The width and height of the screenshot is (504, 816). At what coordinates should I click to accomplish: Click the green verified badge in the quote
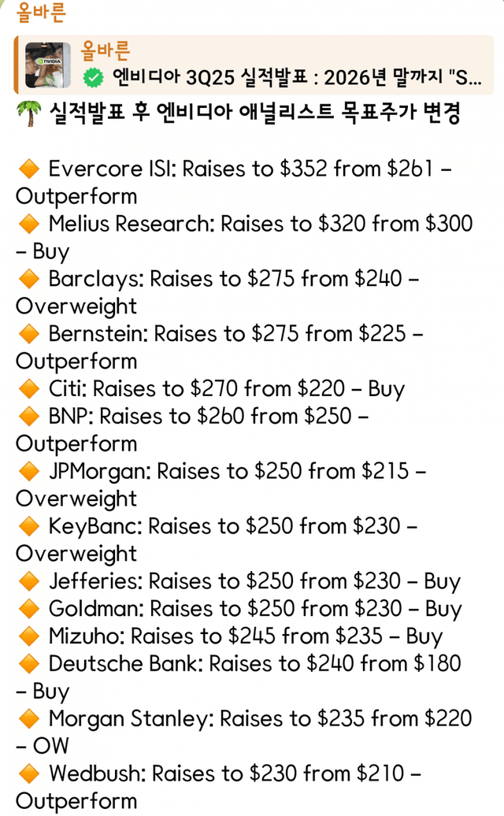[94, 78]
